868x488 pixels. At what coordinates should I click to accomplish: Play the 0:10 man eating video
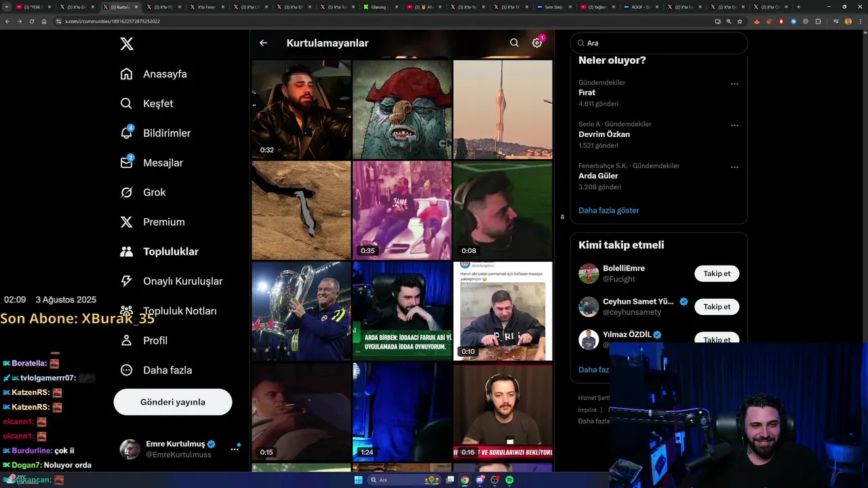pos(502,311)
